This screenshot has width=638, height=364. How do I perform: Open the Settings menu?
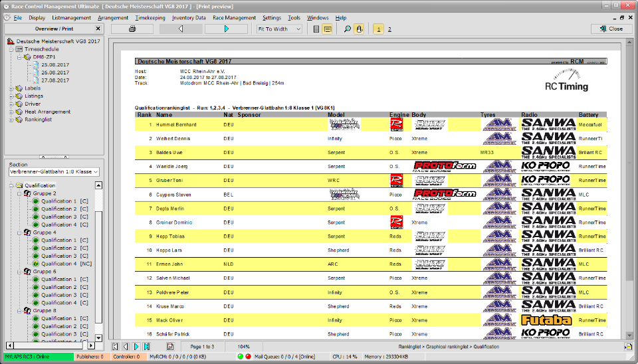(272, 18)
